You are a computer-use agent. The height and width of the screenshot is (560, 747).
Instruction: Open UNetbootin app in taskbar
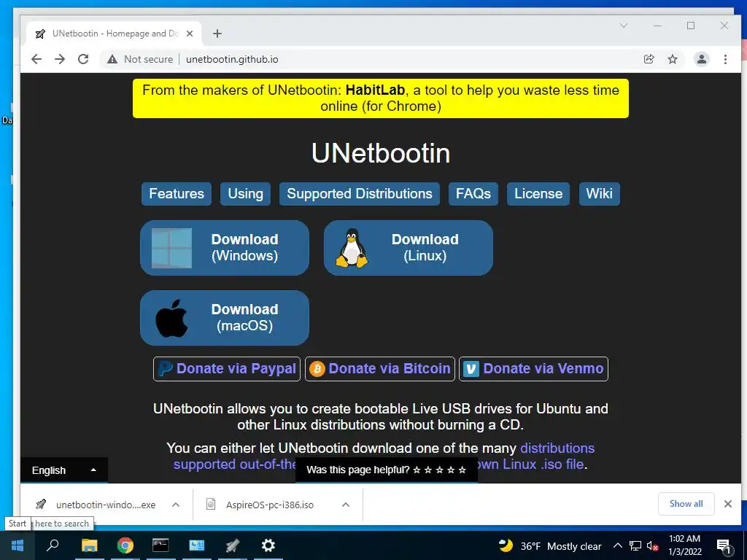tap(233, 545)
